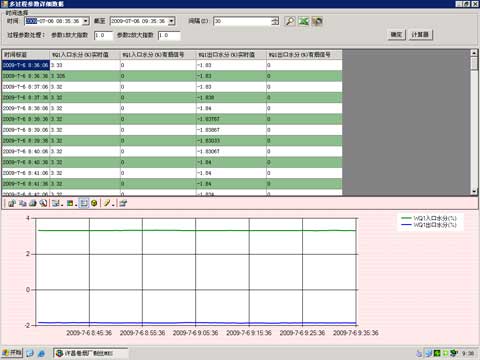Open the Windows Start button
The width and height of the screenshot is (480, 360).
click(x=12, y=353)
